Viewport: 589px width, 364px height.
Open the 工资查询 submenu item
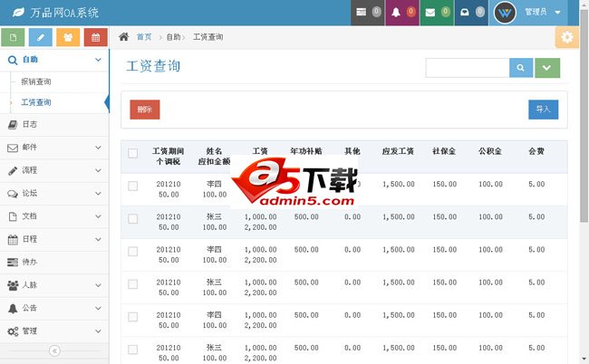click(x=35, y=102)
